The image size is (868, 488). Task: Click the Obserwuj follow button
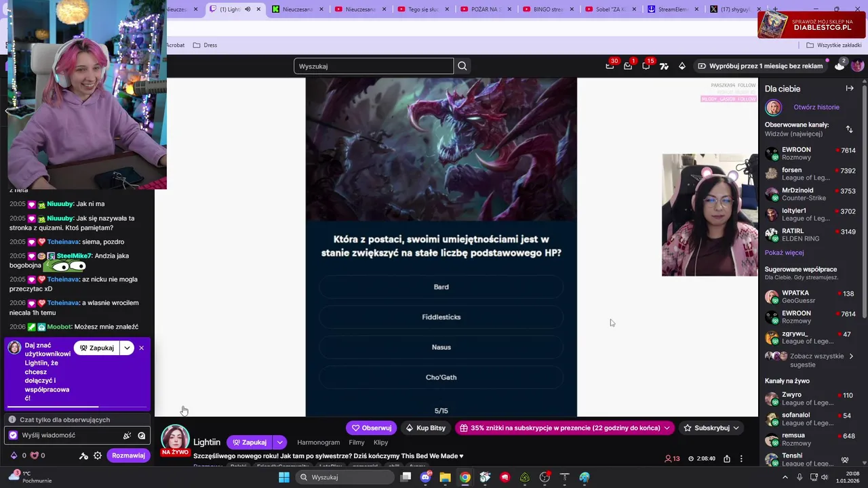371,428
